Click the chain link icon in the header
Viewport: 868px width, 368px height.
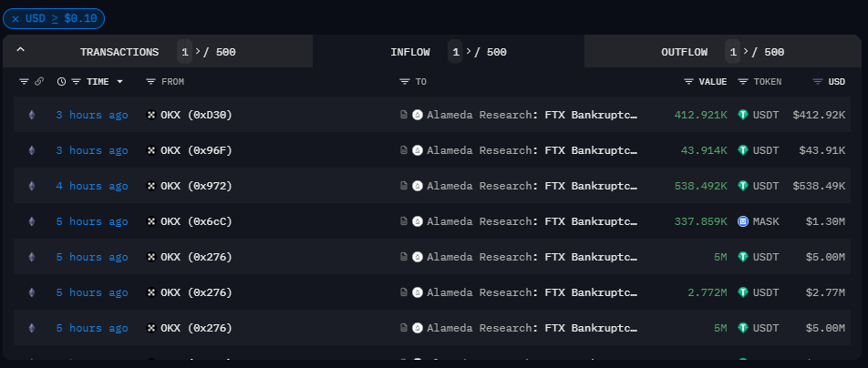38,82
